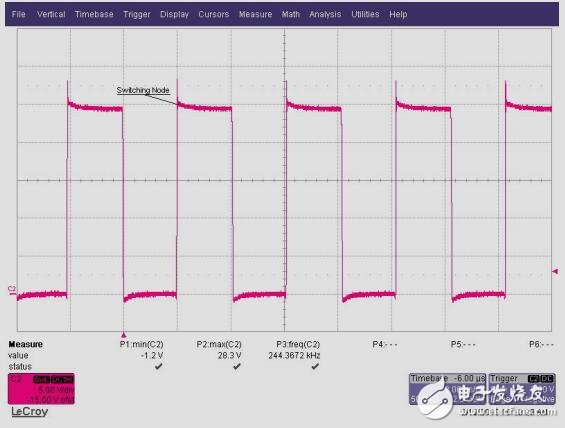Open the Display menu
The width and height of the screenshot is (565, 428).
coord(174,14)
